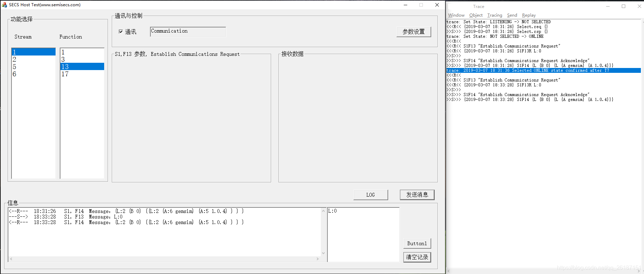
Task: Click trace line 18:31:26 Select.rsp
Action: pos(497,32)
